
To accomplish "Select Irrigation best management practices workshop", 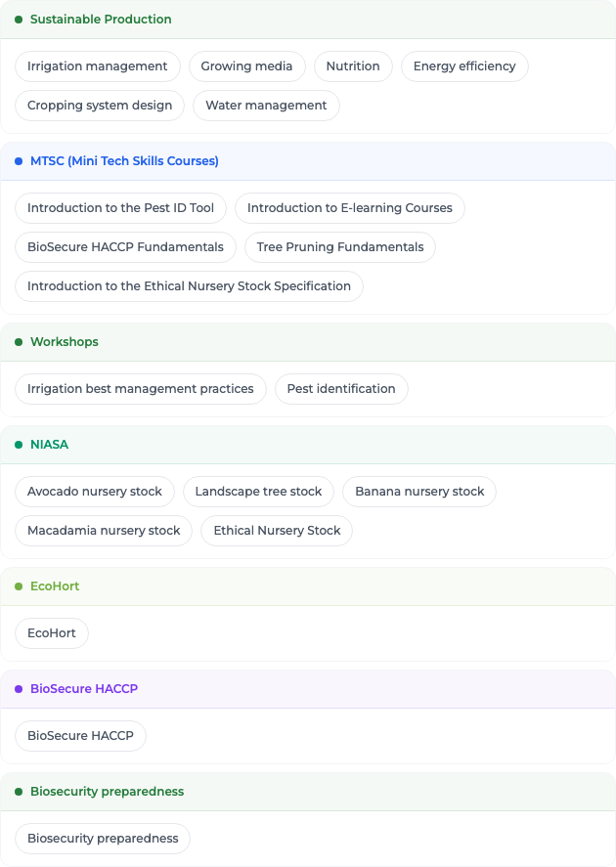I will click(141, 389).
